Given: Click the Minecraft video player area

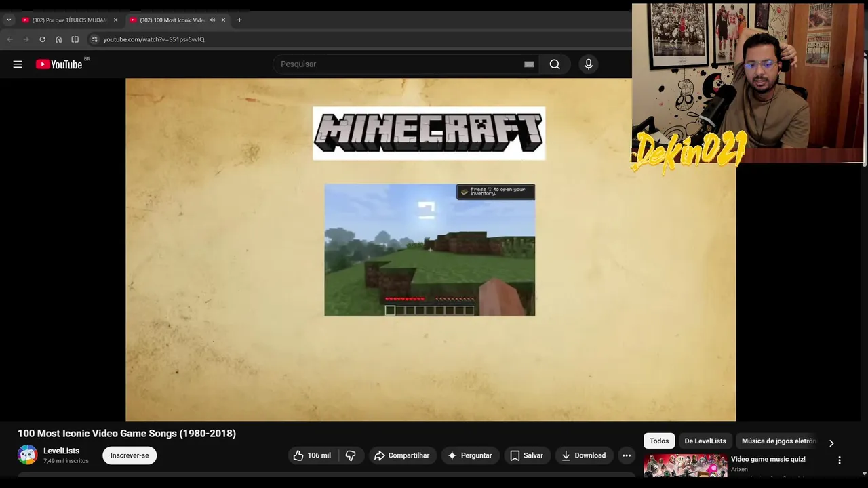Looking at the screenshot, I should click(431, 249).
